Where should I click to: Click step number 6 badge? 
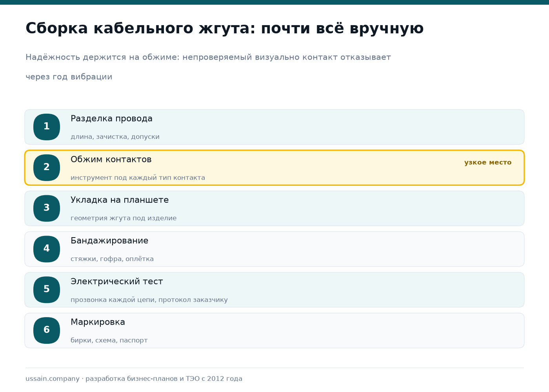click(47, 330)
